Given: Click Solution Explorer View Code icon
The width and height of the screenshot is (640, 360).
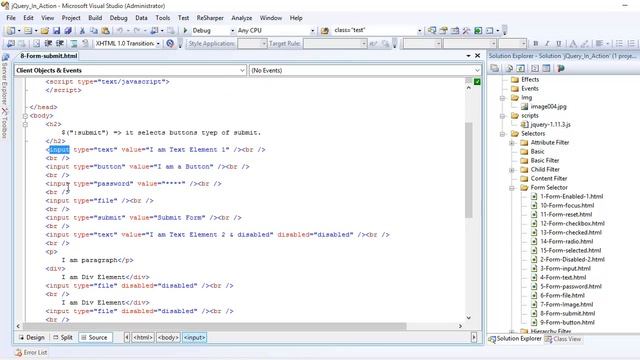Looking at the screenshot, I should click(546, 68).
